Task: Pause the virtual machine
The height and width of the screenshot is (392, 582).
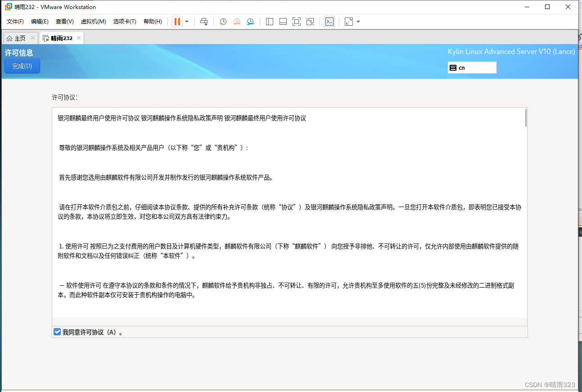Action: (177, 22)
